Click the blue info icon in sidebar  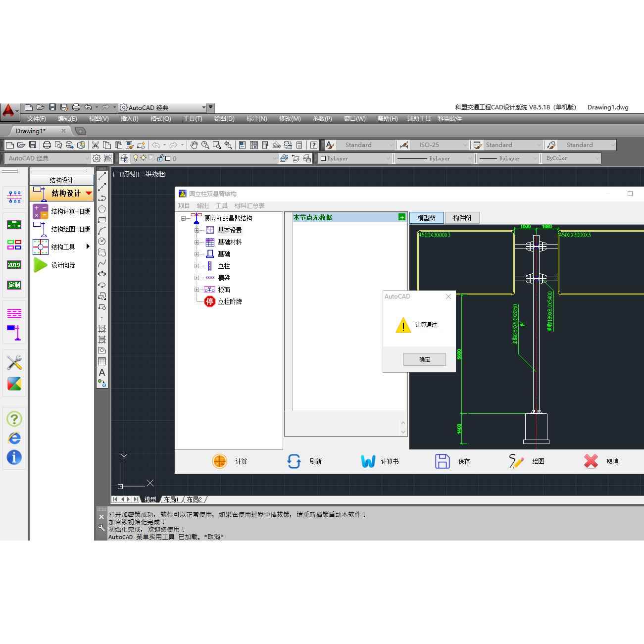tap(14, 457)
